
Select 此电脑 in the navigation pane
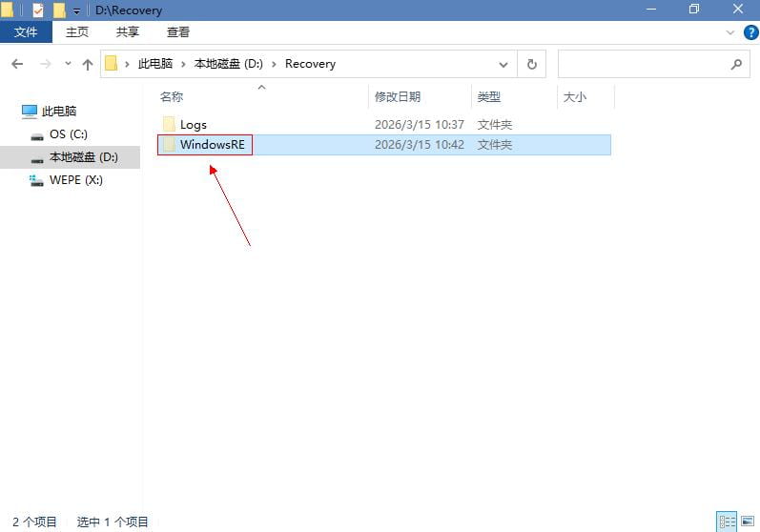(59, 111)
